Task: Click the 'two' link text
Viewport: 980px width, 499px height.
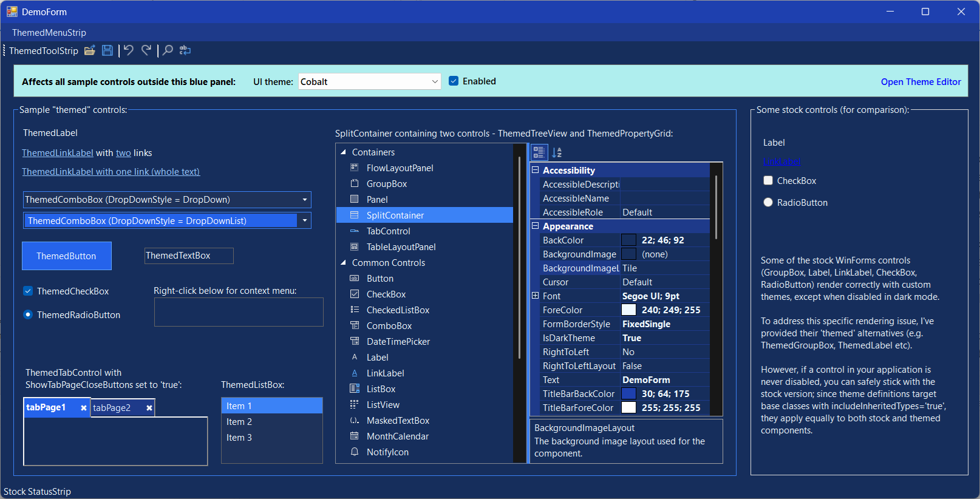Action: (123, 153)
